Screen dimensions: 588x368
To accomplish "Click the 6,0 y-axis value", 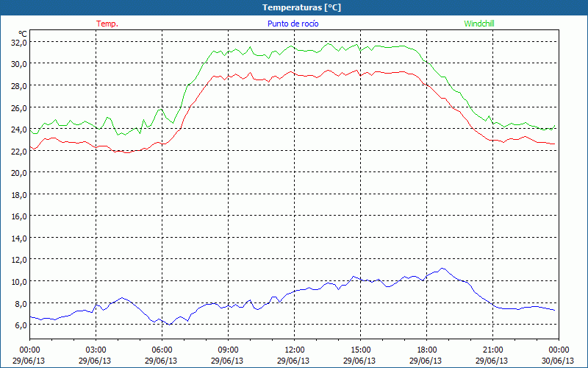I will tap(21, 325).
